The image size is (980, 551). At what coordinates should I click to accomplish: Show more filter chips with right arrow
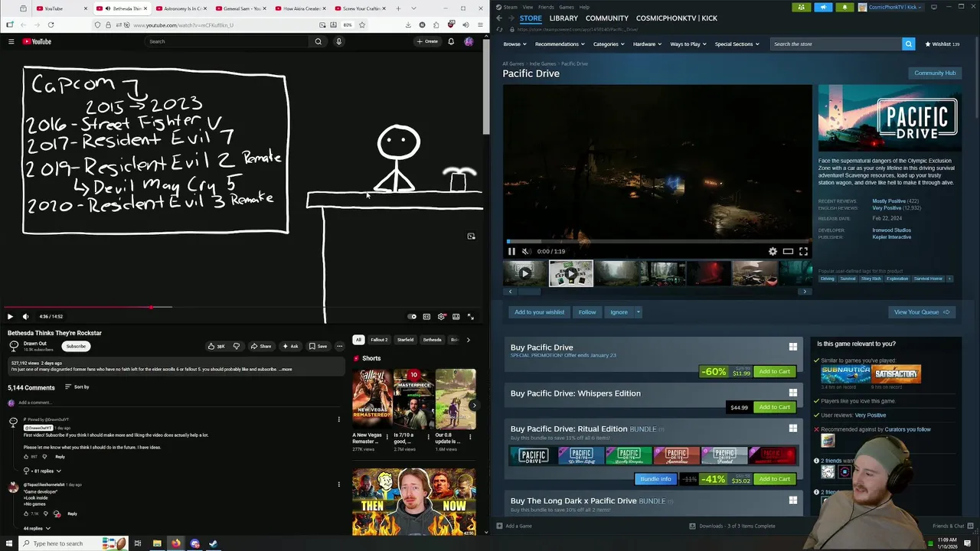pos(468,340)
